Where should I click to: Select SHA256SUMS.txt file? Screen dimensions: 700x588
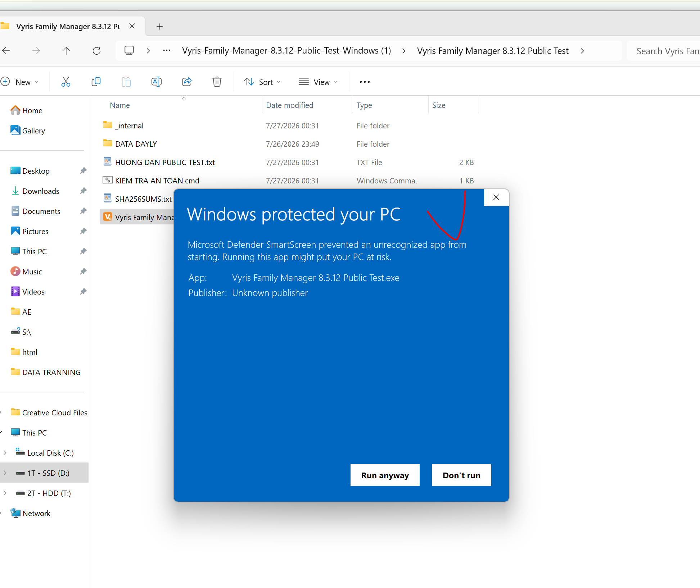coord(143,199)
